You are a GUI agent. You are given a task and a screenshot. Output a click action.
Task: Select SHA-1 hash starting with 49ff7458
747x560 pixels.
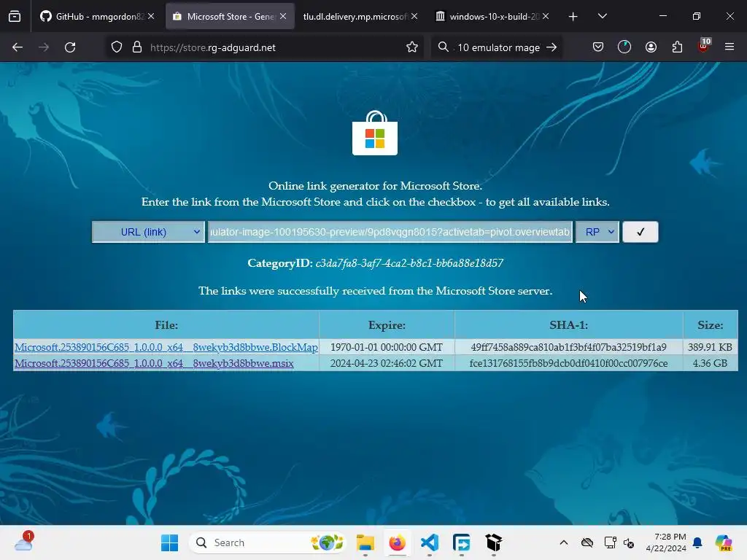pyautogui.click(x=568, y=347)
